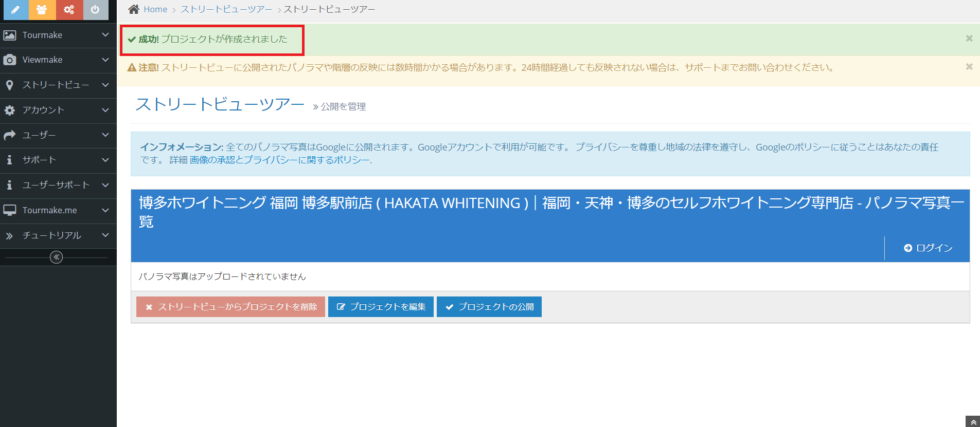Click the アカウント gear icon

(9, 110)
